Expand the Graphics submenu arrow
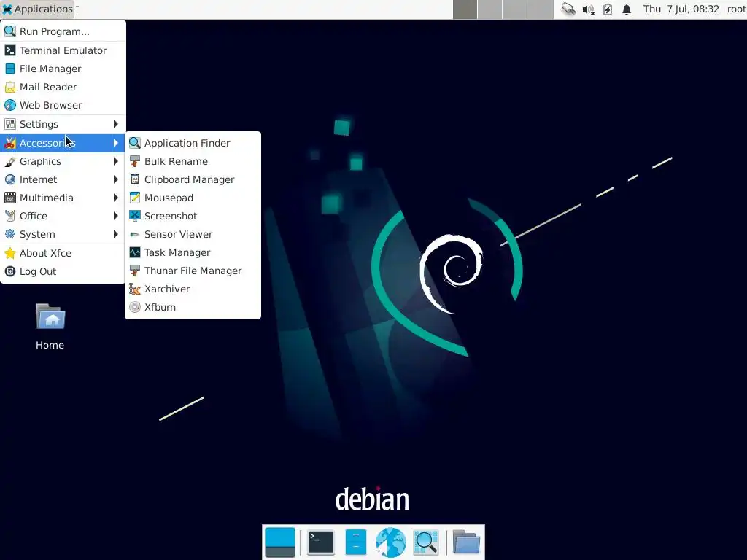Viewport: 747px width, 560px height. click(115, 161)
